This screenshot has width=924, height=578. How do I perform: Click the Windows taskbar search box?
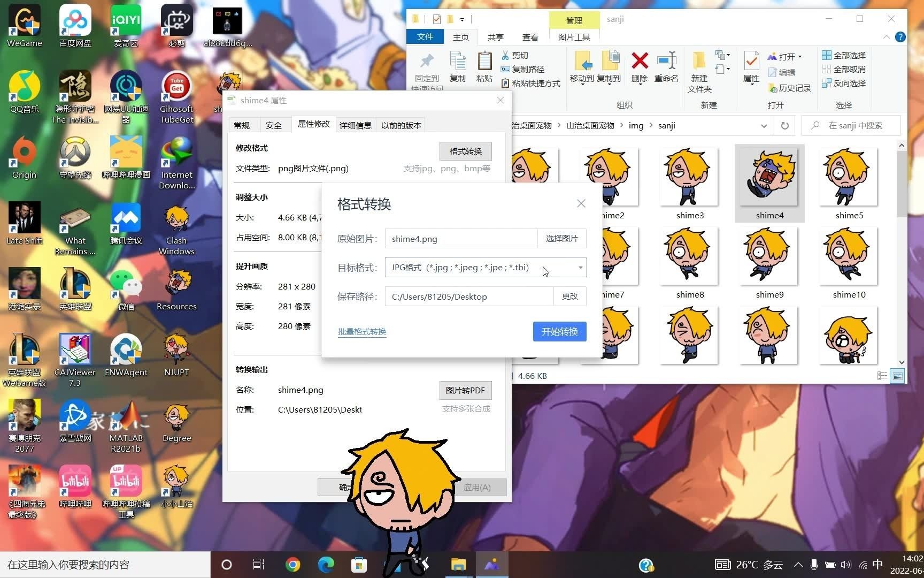coord(105,565)
